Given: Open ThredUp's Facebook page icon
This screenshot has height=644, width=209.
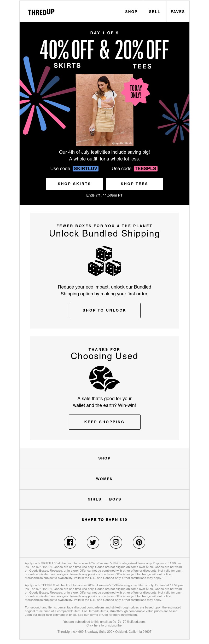Looking at the screenshot, I should (x=70, y=542).
